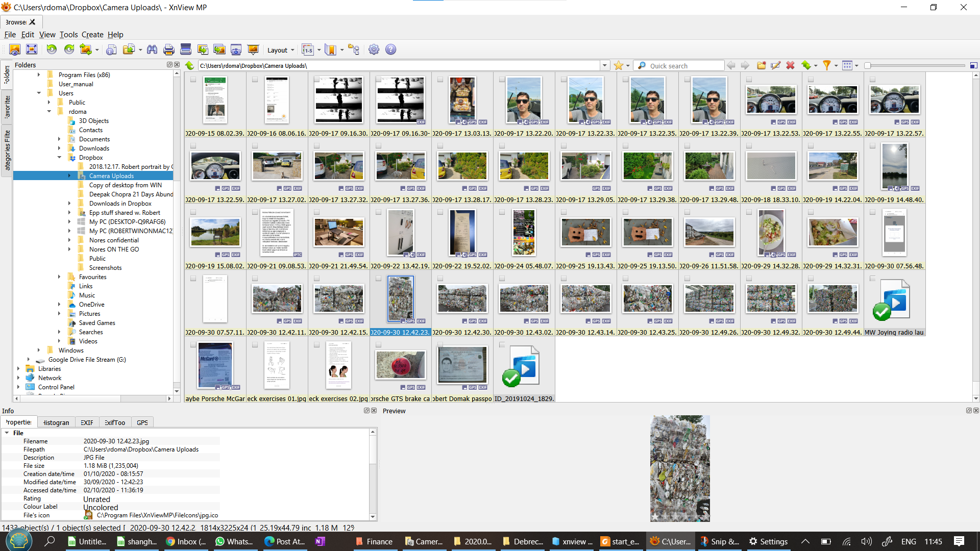Viewport: 980px width, 551px height.
Task: Open the address path dropdown arrow
Action: (604, 65)
